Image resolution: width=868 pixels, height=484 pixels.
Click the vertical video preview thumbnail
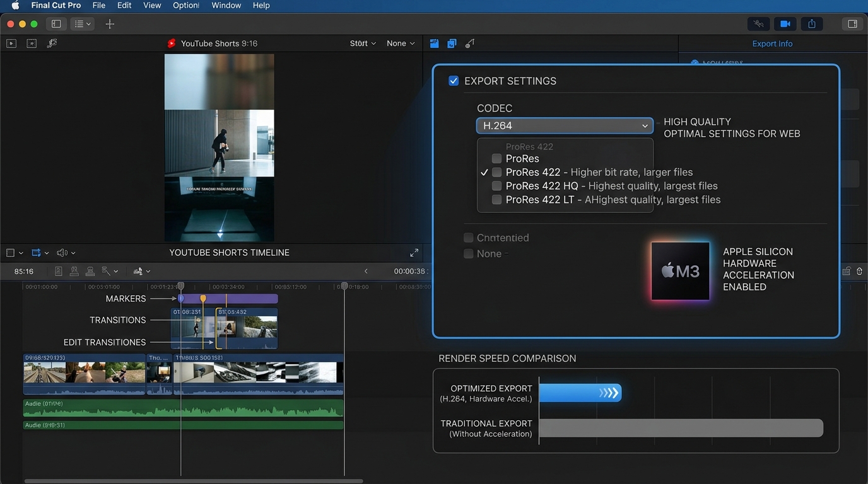point(220,147)
